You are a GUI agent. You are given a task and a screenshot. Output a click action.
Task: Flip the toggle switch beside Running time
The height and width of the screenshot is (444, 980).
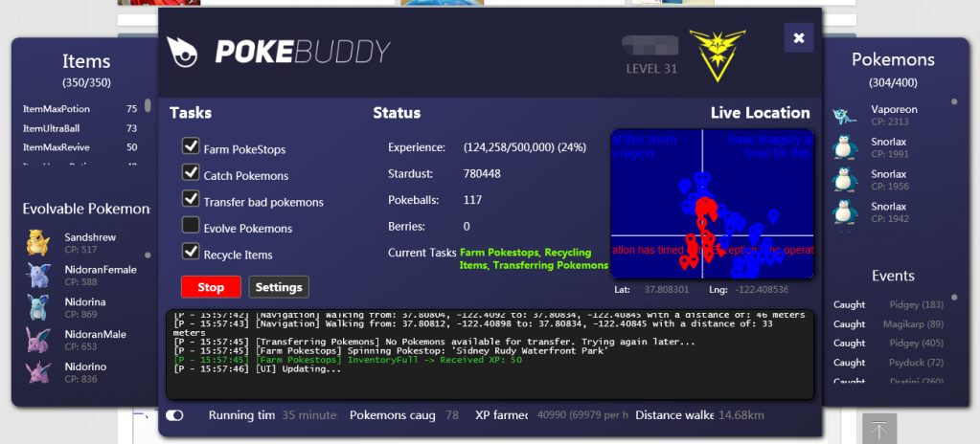(x=174, y=415)
